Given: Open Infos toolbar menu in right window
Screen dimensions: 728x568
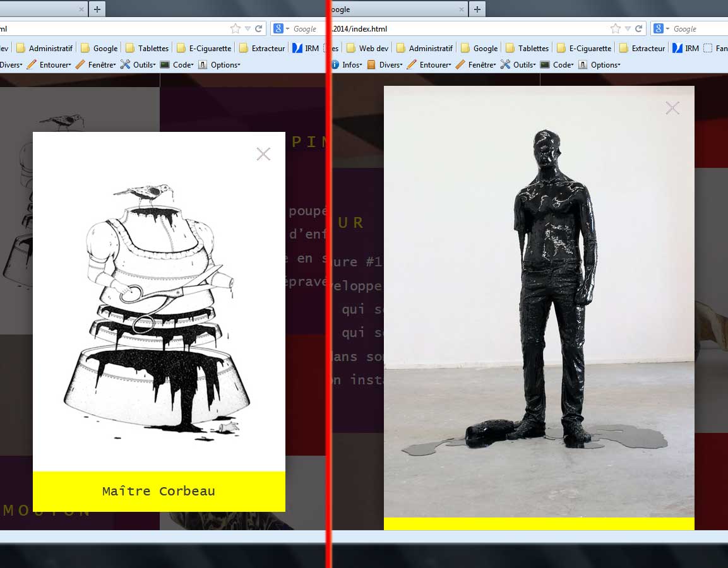Looking at the screenshot, I should point(347,64).
